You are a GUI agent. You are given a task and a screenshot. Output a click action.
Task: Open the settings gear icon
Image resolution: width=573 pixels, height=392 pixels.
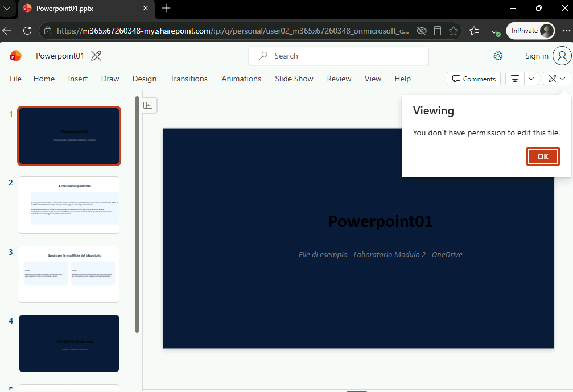tap(498, 56)
